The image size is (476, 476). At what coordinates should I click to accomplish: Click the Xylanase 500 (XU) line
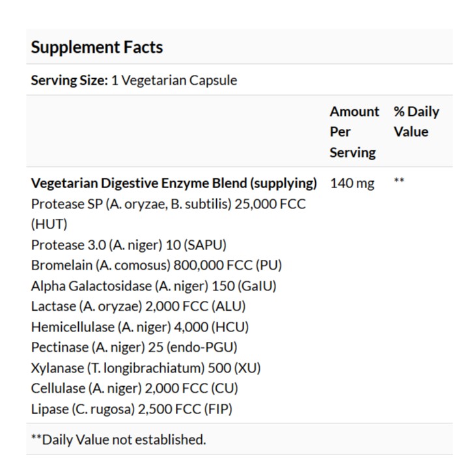tap(146, 368)
